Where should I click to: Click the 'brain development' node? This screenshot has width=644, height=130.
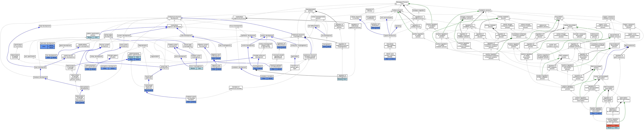tap(41, 67)
